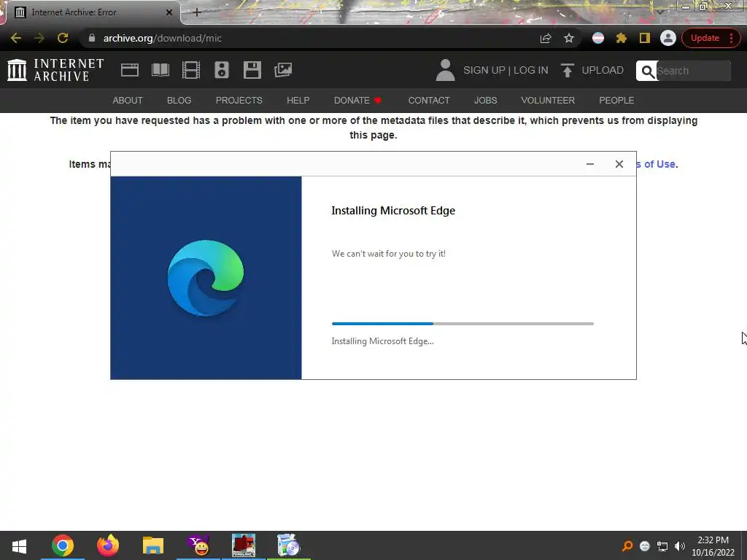Open the HELP menu item

298,101
